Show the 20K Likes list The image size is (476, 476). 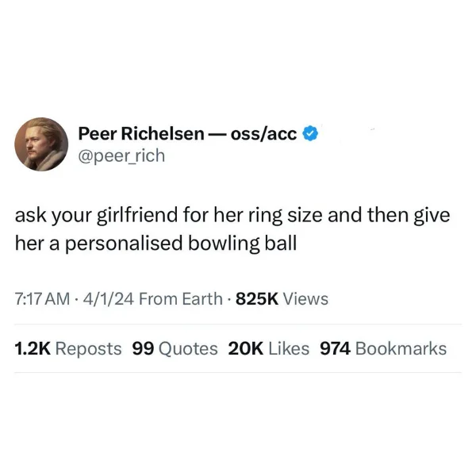click(x=269, y=348)
